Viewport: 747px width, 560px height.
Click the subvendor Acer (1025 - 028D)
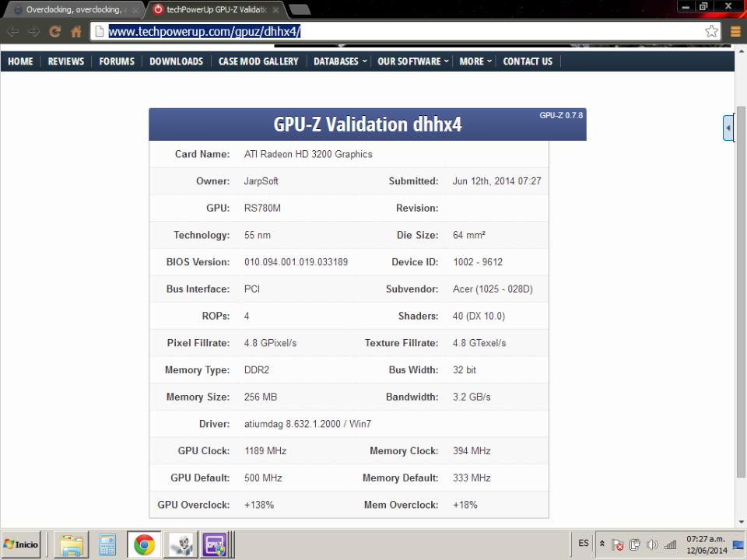tap(493, 289)
